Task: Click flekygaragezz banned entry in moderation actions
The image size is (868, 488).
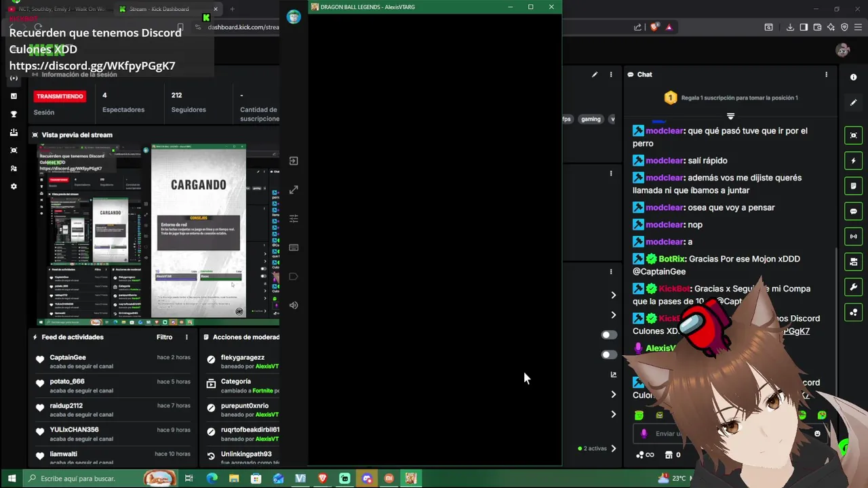Action: click(242, 361)
